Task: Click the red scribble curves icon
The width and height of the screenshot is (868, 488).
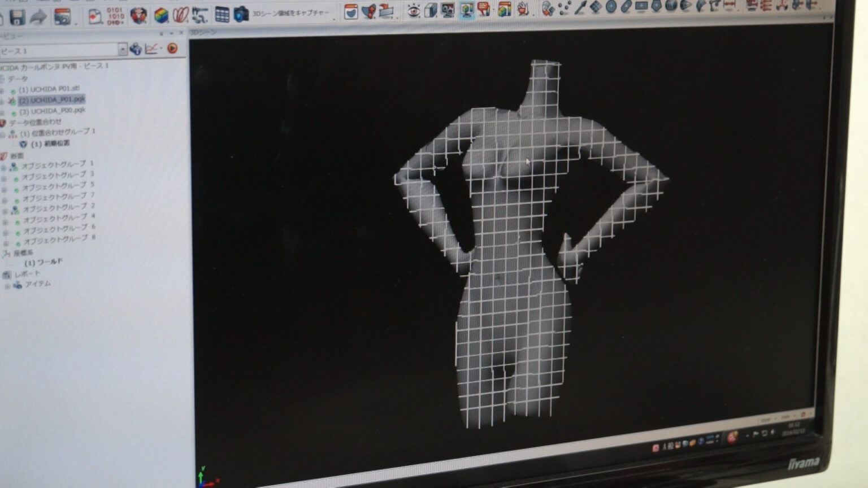Action: (x=180, y=15)
